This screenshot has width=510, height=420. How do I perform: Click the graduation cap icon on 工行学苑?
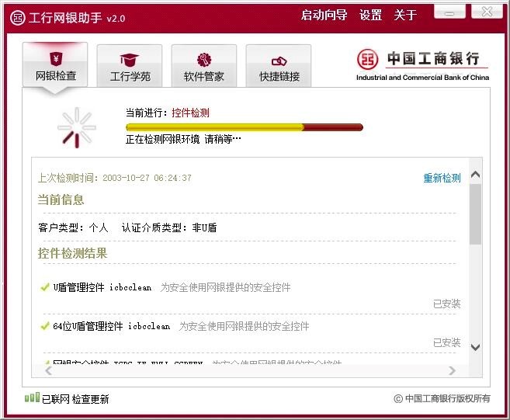130,60
